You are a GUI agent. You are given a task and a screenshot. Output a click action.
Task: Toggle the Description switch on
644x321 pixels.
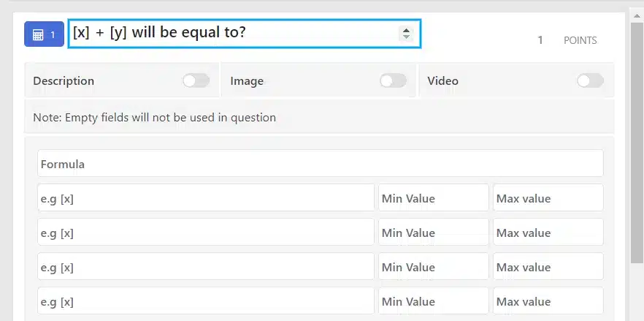[196, 80]
